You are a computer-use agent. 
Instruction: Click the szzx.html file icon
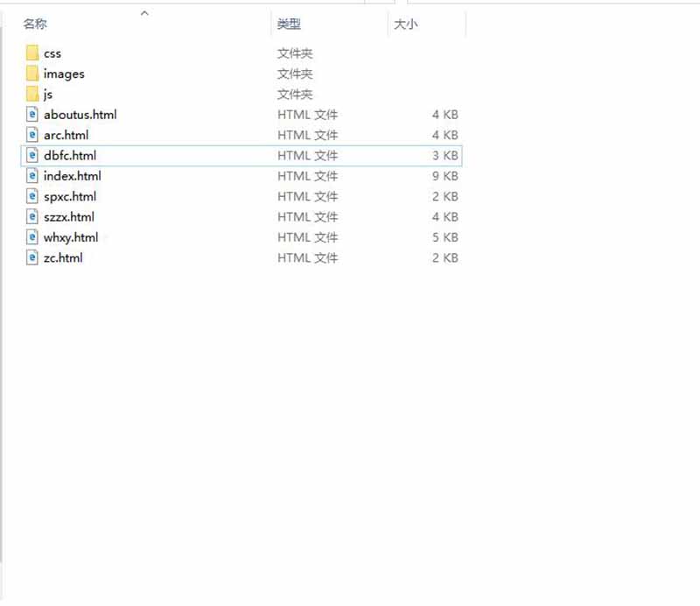click(x=32, y=217)
